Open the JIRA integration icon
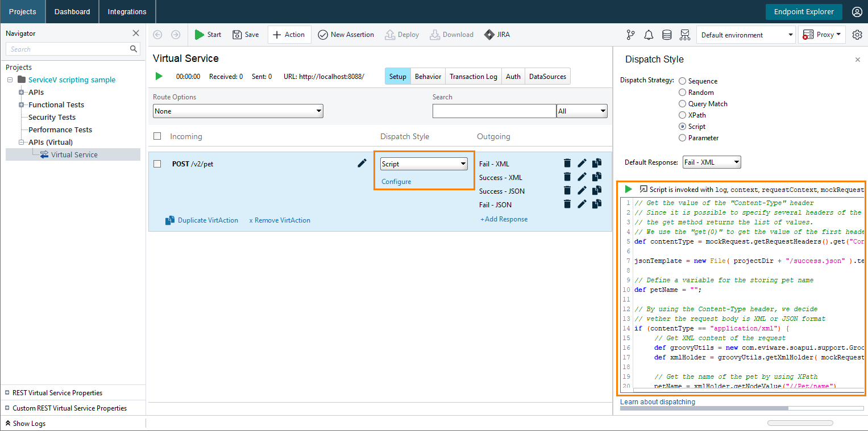The image size is (868, 431). pyautogui.click(x=496, y=34)
